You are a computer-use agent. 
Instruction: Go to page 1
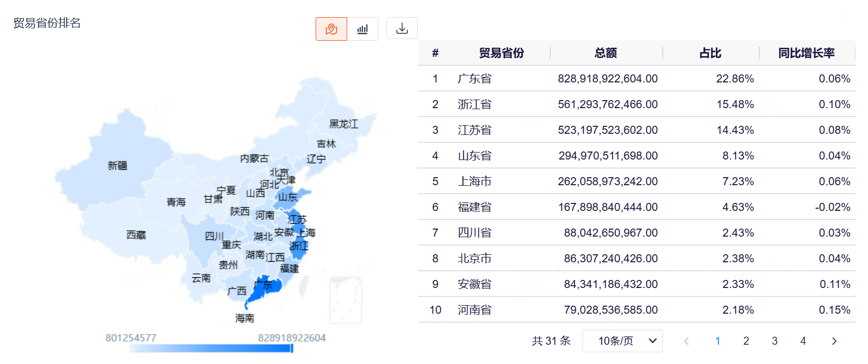[x=717, y=341]
